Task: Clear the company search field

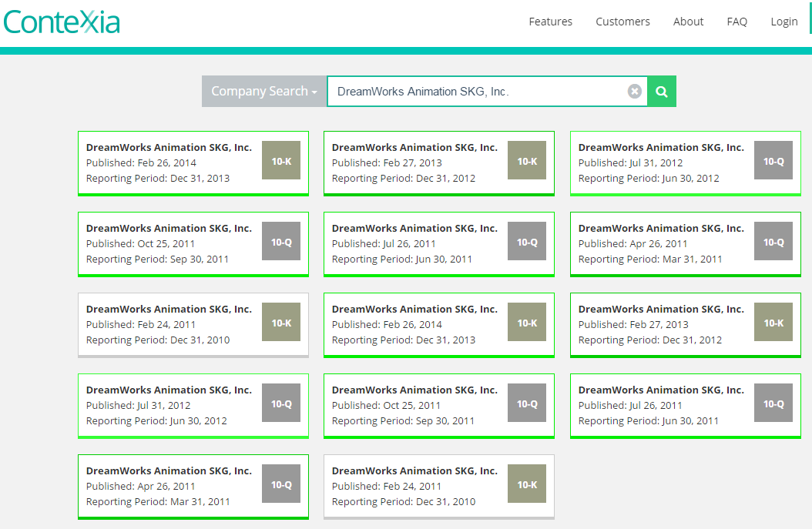Action: [x=634, y=92]
